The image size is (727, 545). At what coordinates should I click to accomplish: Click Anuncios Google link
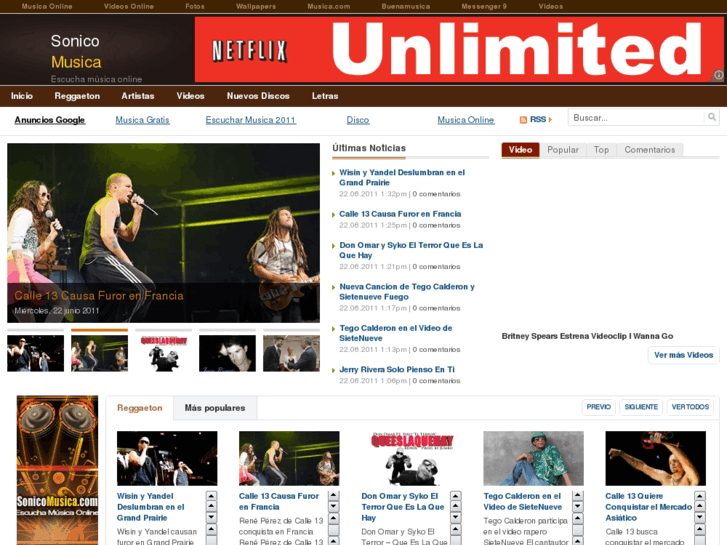50,120
